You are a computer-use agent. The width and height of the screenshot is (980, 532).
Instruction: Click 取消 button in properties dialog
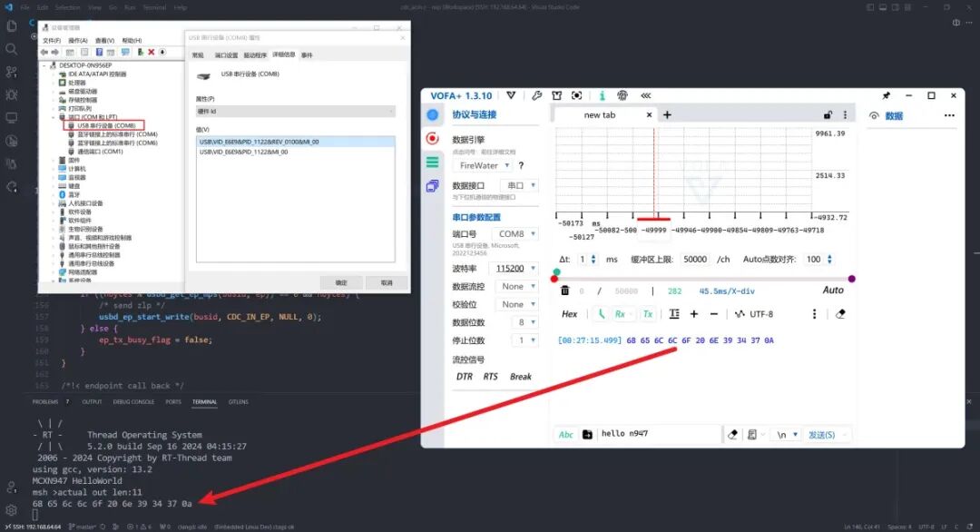click(387, 282)
